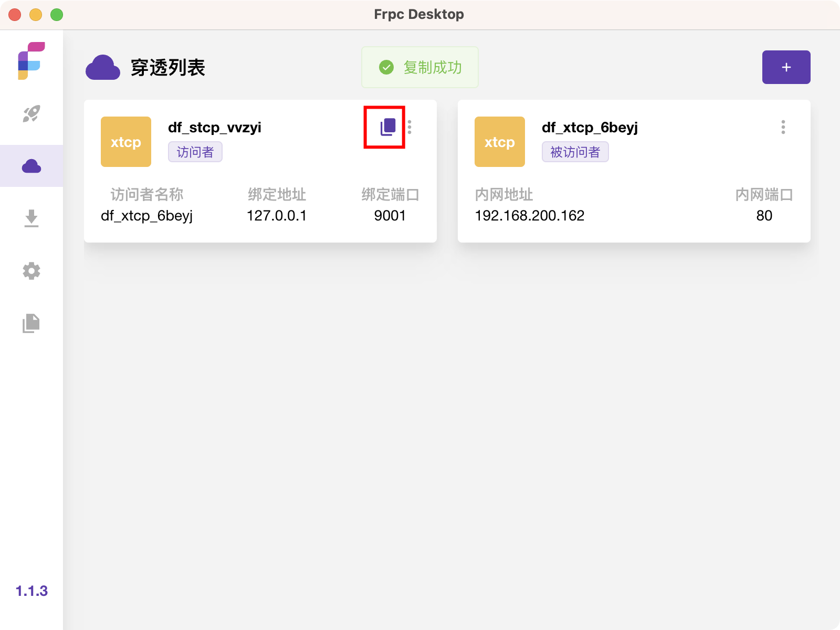Minimize the window with the yellow button
This screenshot has height=630, width=840.
tap(36, 15)
